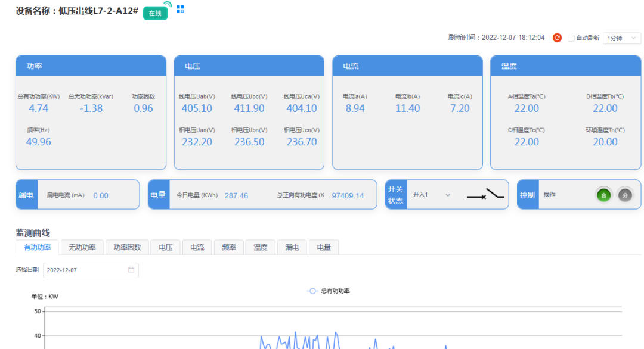This screenshot has height=349, width=644.
Task: Click today's energy value 287.46
Action: 236,195
